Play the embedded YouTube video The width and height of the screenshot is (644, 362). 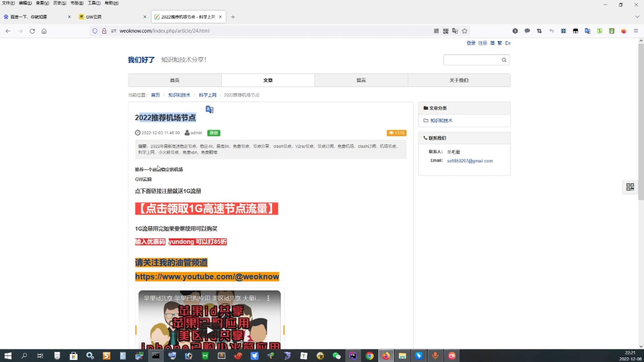coord(210,330)
